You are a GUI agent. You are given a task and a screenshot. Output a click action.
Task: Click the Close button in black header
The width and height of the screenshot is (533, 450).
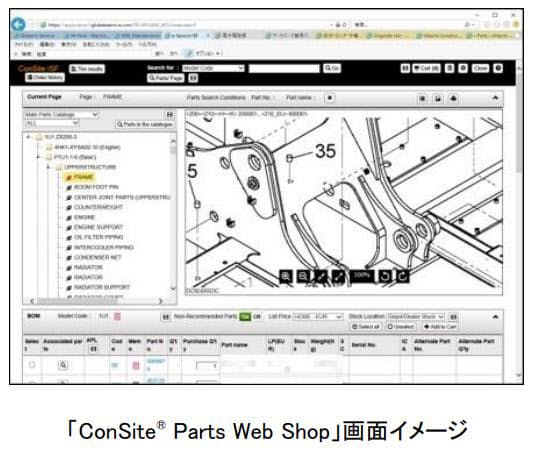[480, 68]
